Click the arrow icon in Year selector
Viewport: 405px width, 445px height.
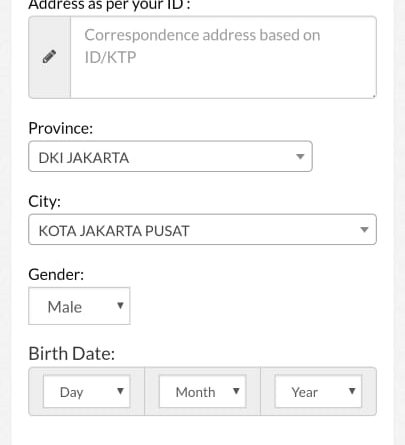click(352, 391)
